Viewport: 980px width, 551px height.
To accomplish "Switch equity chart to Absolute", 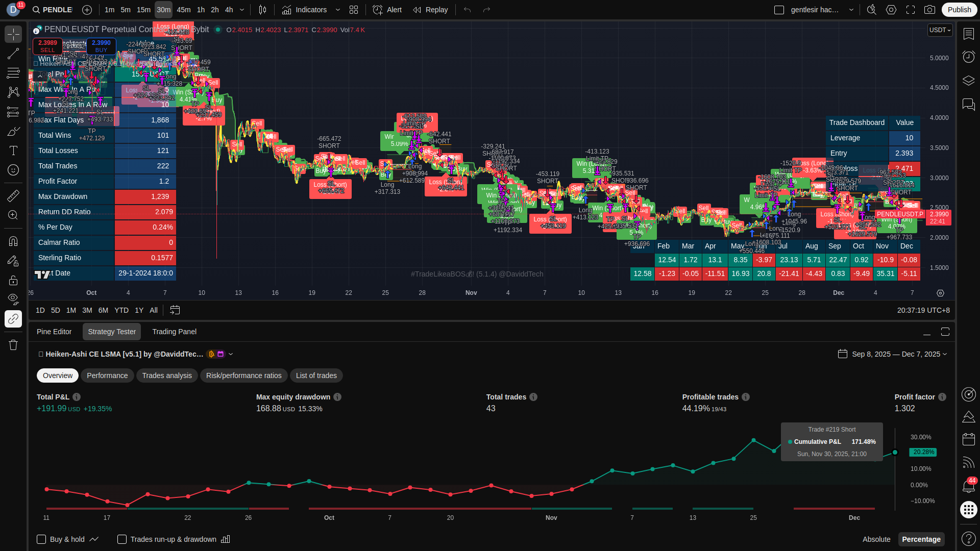I will click(x=876, y=539).
